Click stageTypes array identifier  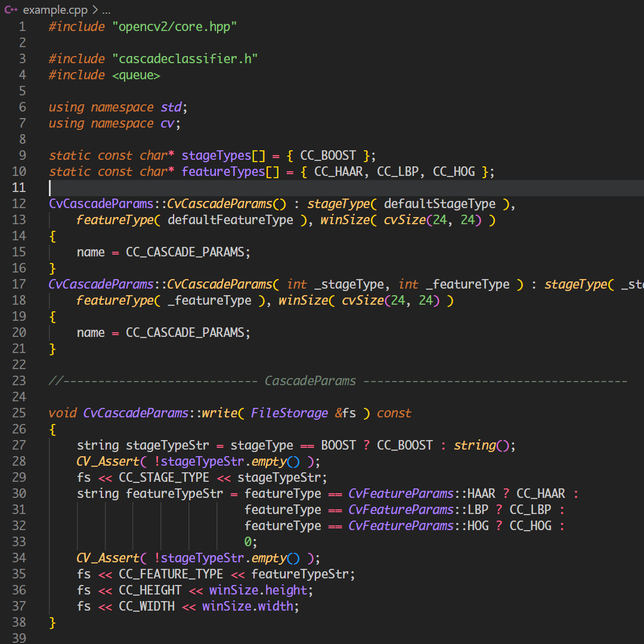[x=216, y=156]
